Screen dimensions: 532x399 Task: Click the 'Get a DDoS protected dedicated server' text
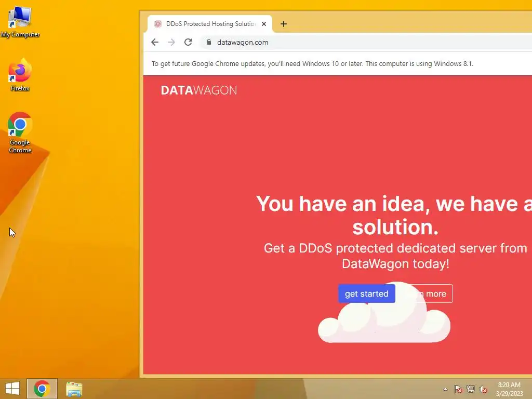pyautogui.click(x=395, y=256)
